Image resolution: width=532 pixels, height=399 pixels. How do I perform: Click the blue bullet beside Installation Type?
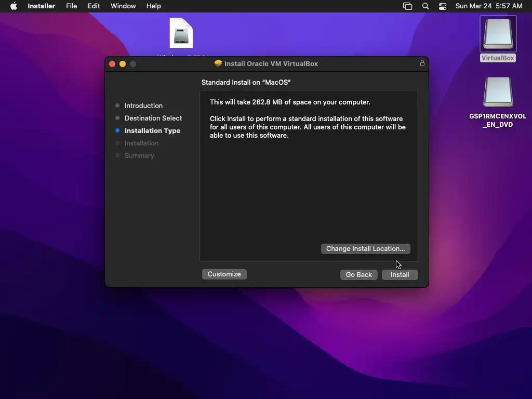tap(117, 130)
